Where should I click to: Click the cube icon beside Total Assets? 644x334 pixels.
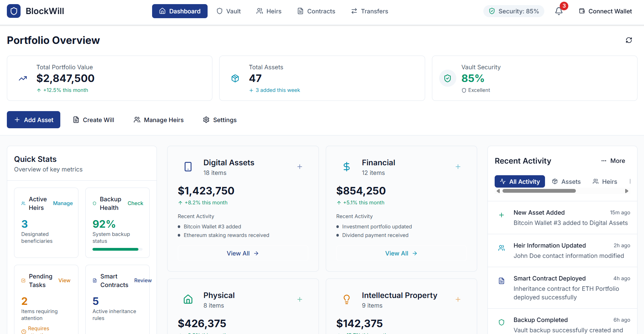pyautogui.click(x=235, y=79)
